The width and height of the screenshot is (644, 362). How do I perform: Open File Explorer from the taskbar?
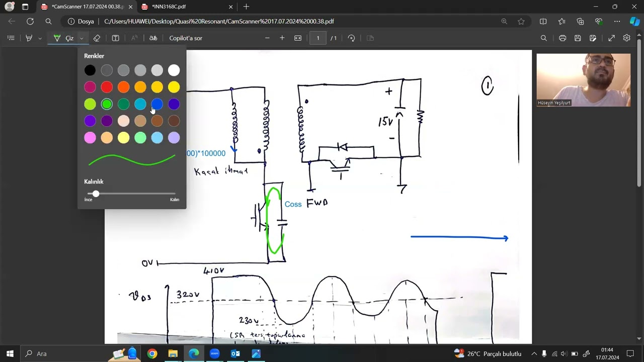(x=173, y=353)
